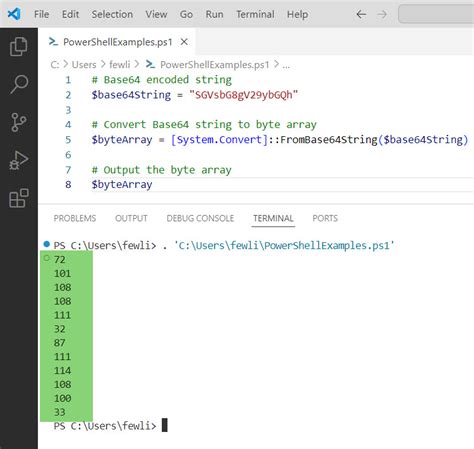The image size is (474, 449).
Task: Open the Selection menu
Action: coord(112,14)
